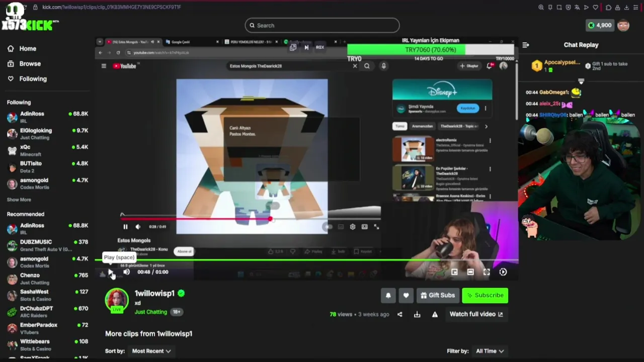Click the browser zoom magnifier icon
This screenshot has height=362, width=644.
click(541, 7)
